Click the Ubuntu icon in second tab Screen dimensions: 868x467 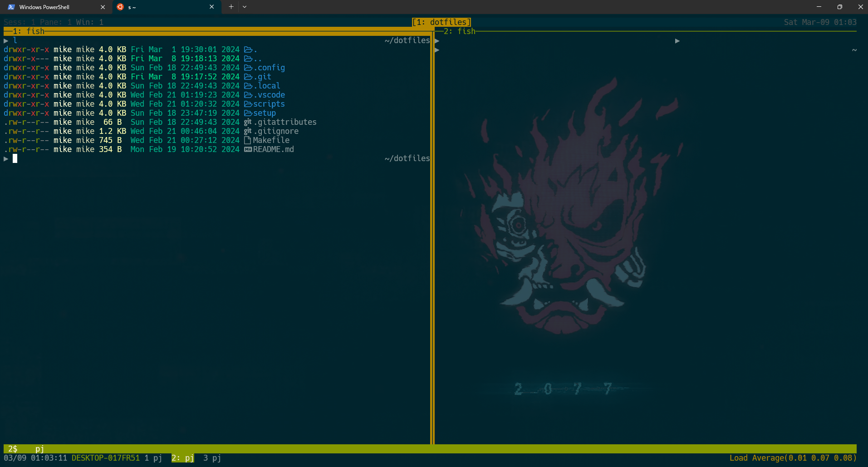point(120,7)
